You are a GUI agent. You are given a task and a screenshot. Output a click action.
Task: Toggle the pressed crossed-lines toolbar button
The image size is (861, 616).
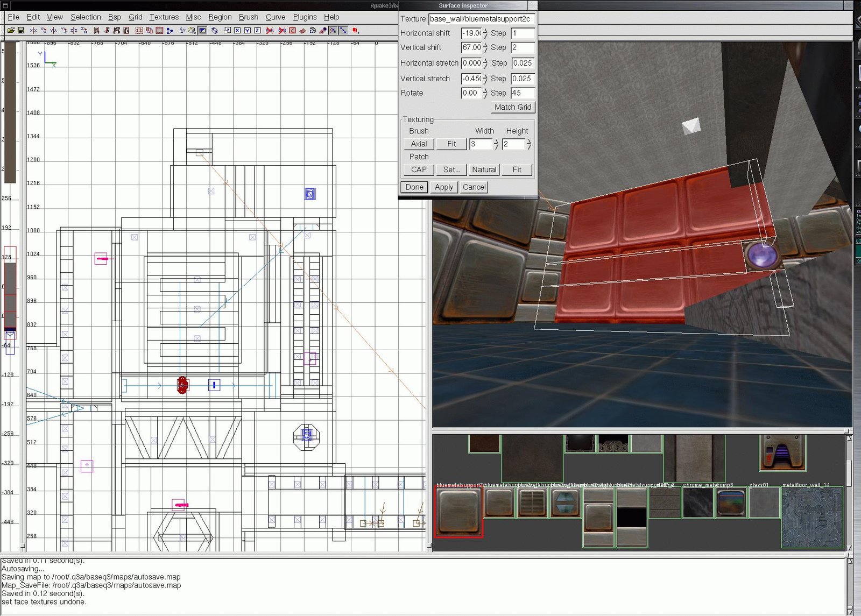[333, 30]
